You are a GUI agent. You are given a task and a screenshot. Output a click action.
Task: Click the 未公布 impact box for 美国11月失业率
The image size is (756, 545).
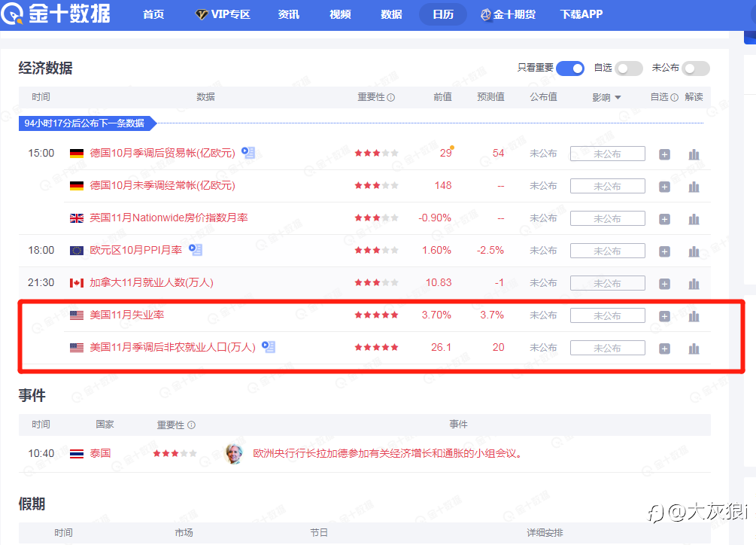click(608, 316)
